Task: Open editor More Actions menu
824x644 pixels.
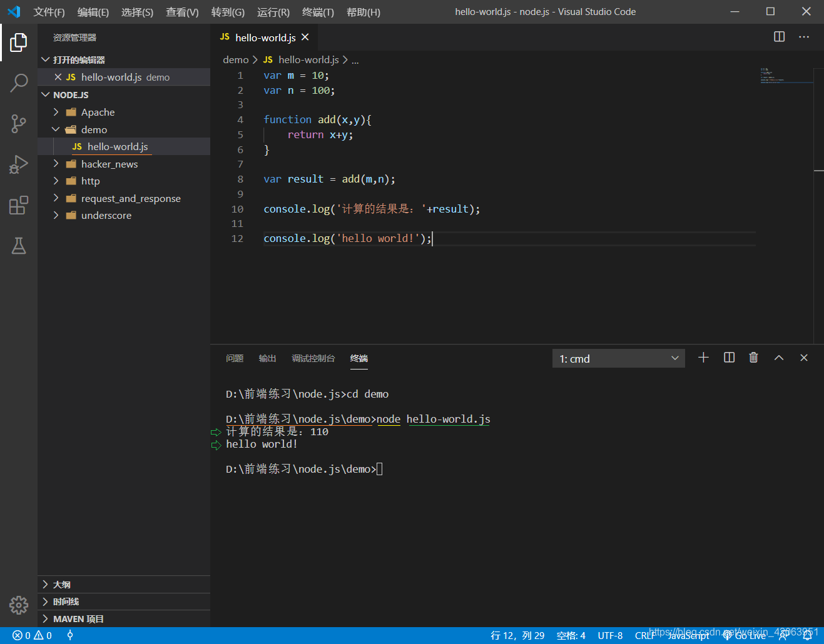Action: 804,37
